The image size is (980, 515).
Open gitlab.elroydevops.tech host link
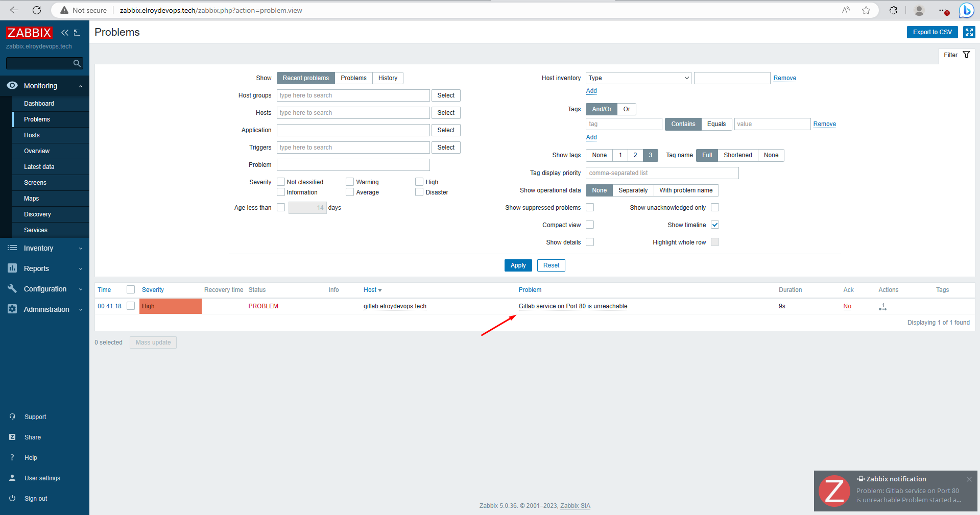tap(395, 306)
